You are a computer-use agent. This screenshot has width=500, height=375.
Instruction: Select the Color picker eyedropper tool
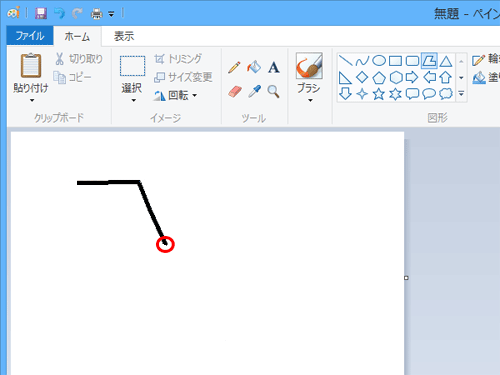coord(254,91)
